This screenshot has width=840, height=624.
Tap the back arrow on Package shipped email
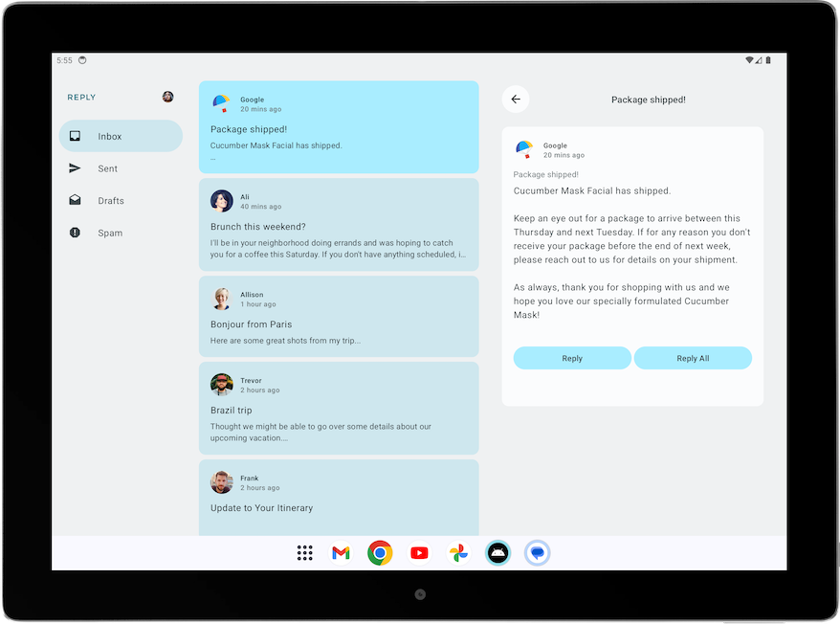516,99
